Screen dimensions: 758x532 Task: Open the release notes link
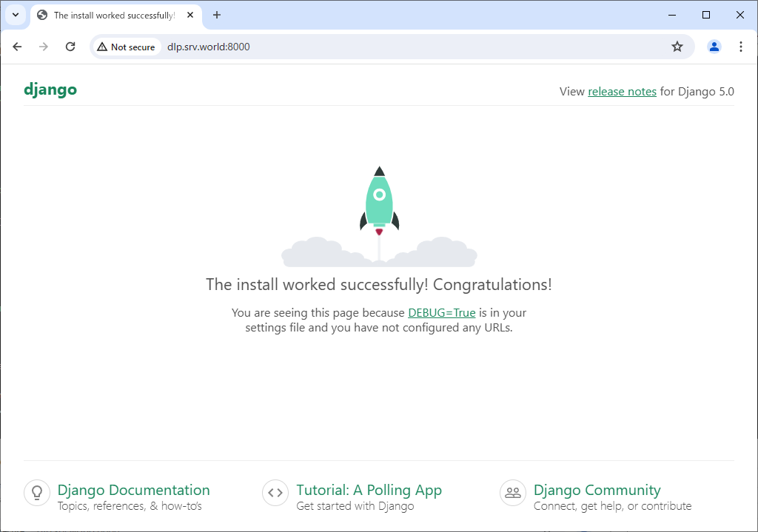tap(622, 92)
